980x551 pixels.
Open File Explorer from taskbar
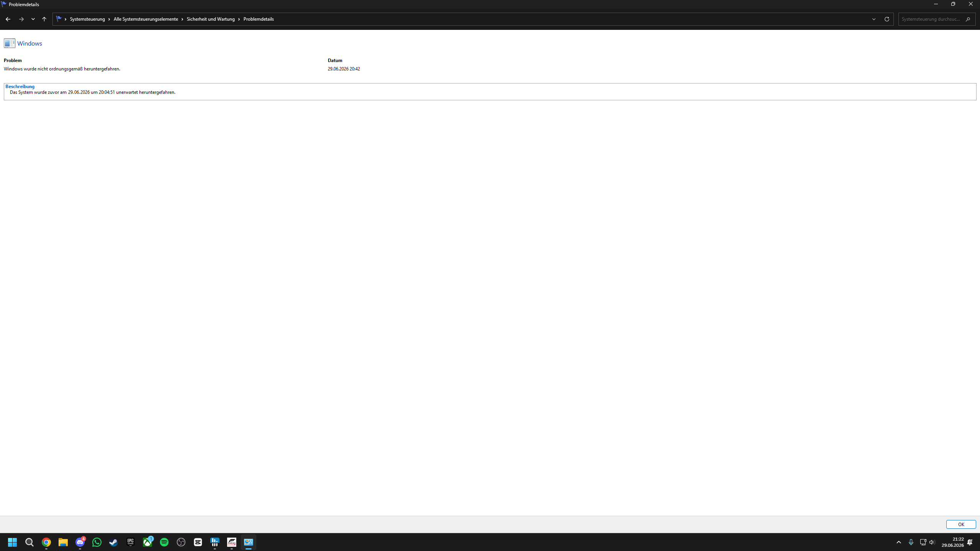pyautogui.click(x=63, y=542)
